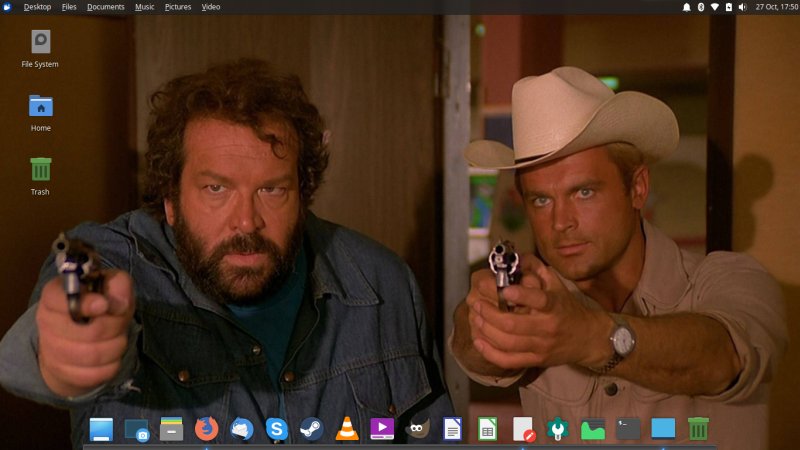Screen dimensions: 800x450
Task: Open the Music menu in the top panel
Action: point(144,7)
